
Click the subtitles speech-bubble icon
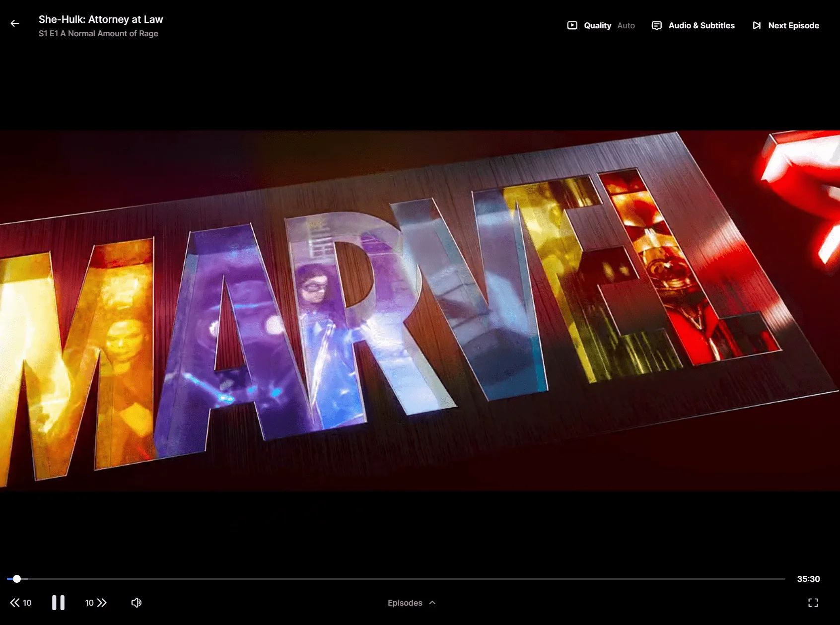(656, 25)
